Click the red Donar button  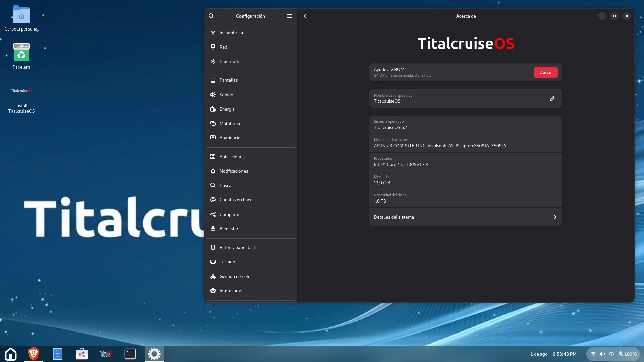545,72
